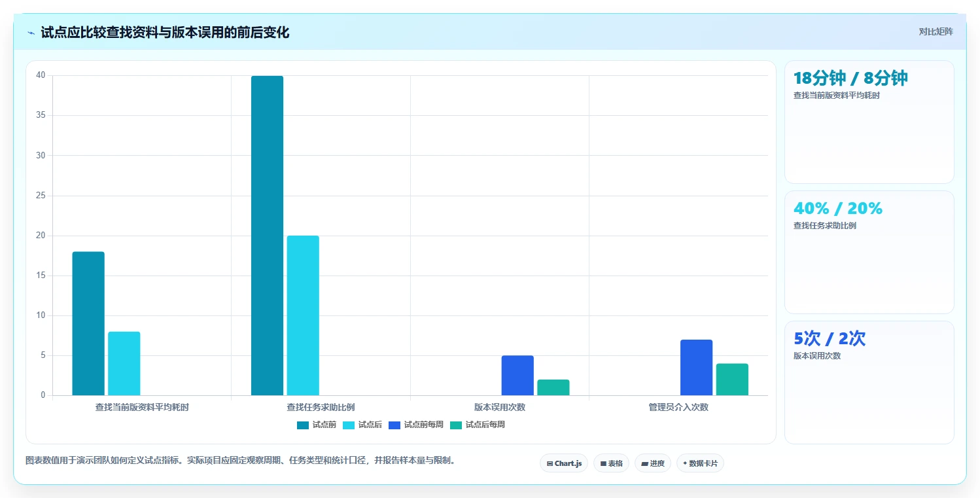Viewport: 980px width, 498px height.
Task: Click the footer note starting 图表数值用于演示团队
Action: (x=240, y=460)
